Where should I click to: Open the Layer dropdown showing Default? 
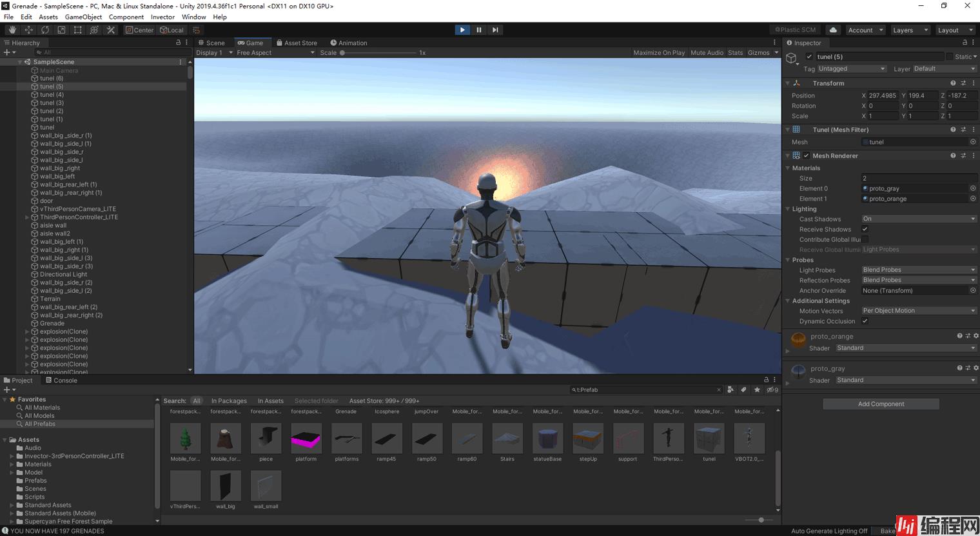point(944,69)
